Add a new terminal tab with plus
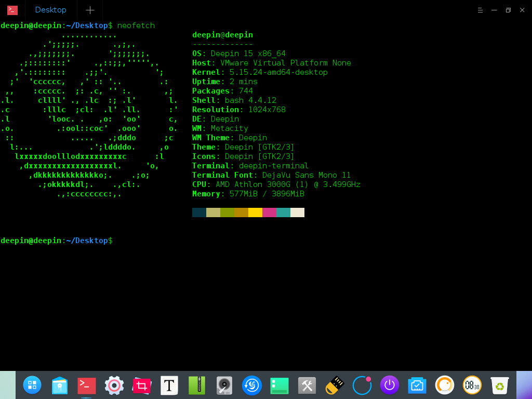Viewport: 532px width, 399px height. tap(90, 10)
